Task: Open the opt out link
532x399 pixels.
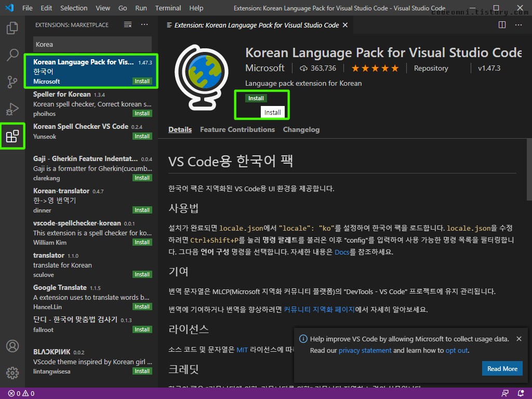Action: (x=457, y=351)
